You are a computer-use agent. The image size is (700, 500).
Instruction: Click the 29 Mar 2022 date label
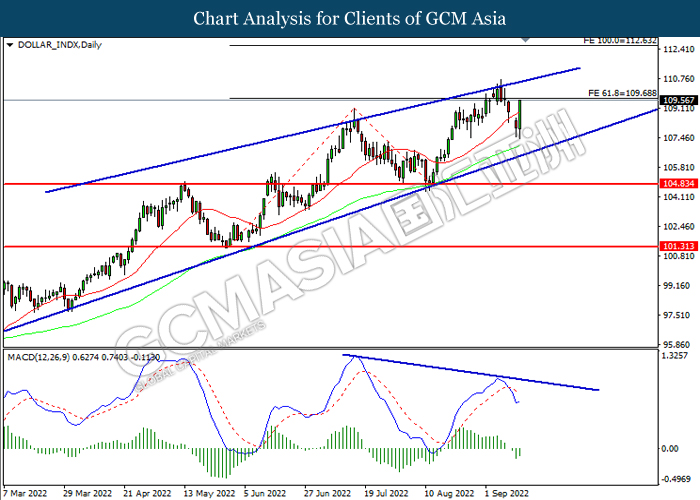click(88, 493)
